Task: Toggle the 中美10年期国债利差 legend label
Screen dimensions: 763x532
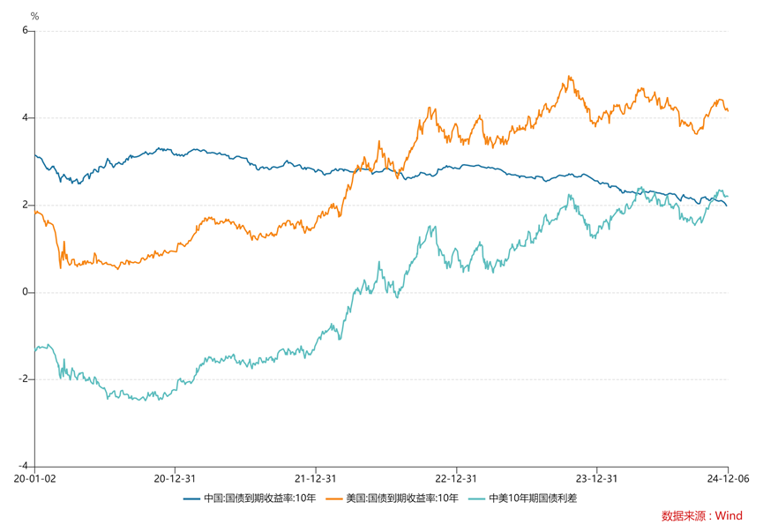Action: (533, 498)
